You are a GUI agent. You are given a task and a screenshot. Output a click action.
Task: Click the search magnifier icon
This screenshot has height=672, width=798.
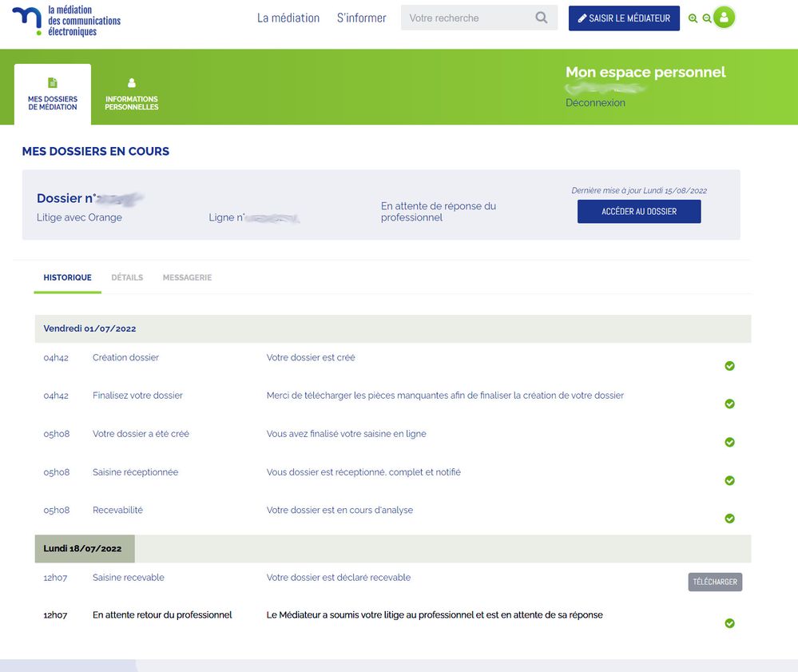coord(542,18)
